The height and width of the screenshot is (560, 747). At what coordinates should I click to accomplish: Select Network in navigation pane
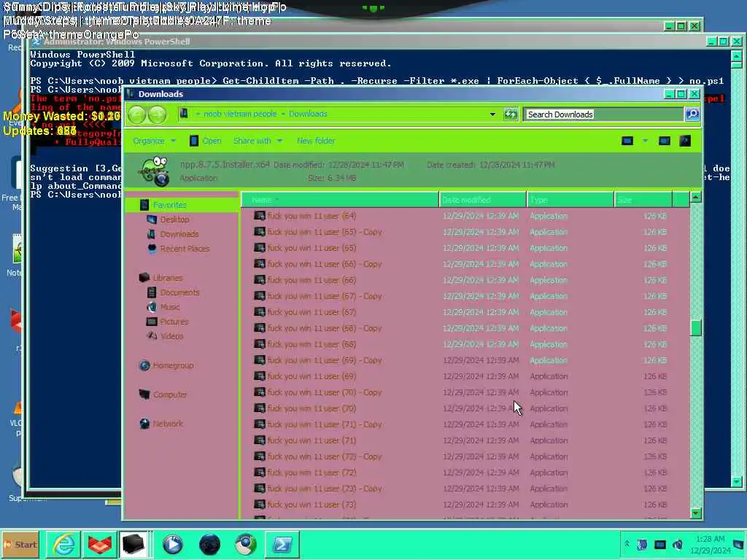click(167, 424)
